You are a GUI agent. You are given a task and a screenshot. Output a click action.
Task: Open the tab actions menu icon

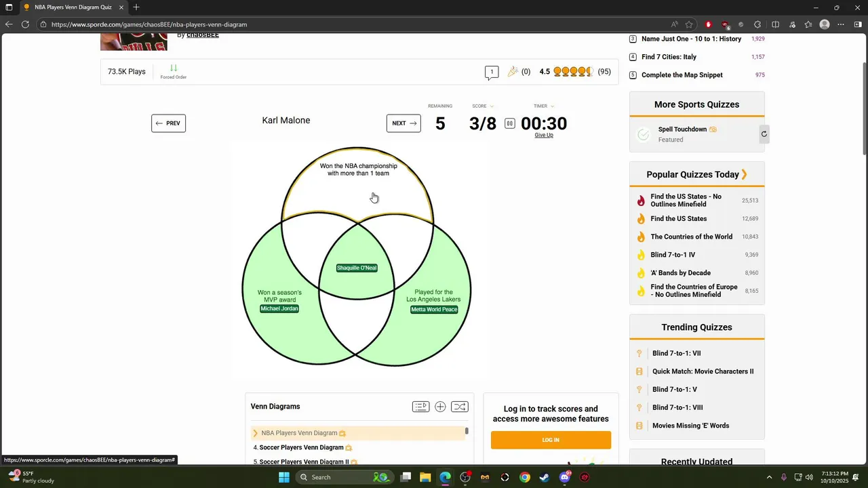[8, 7]
